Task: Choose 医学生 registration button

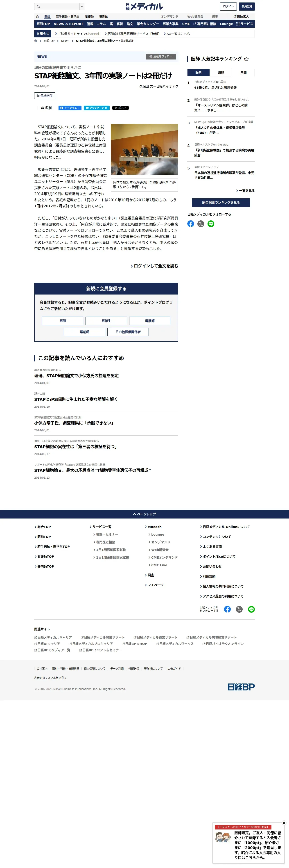Action: pyautogui.click(x=106, y=321)
